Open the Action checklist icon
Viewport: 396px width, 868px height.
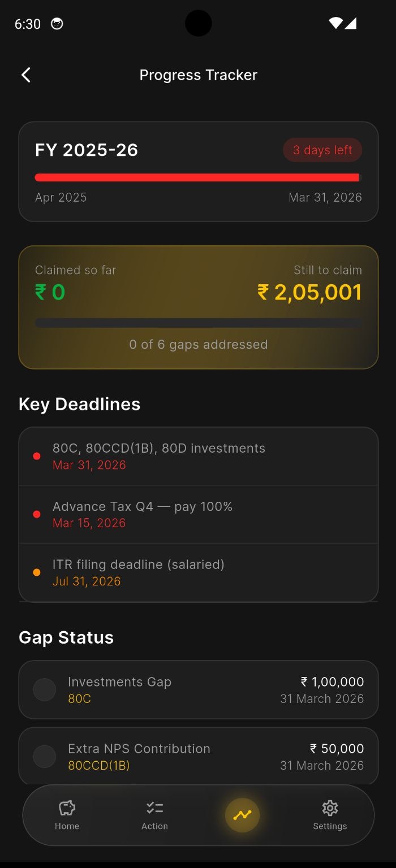[154, 808]
